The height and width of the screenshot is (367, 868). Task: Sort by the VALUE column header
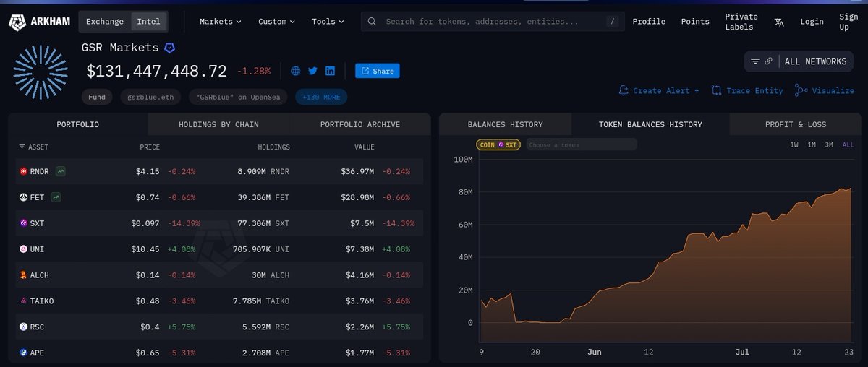tap(365, 147)
